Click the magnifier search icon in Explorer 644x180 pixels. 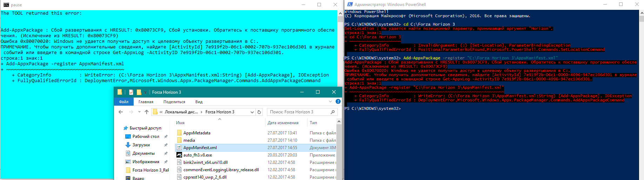pos(333,112)
